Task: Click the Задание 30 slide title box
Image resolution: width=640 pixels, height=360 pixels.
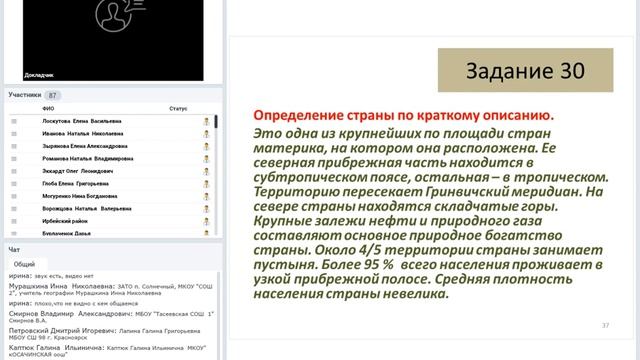Action: tap(525, 70)
